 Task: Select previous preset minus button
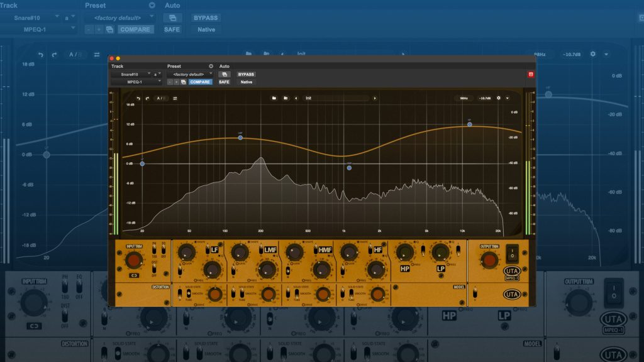(170, 82)
